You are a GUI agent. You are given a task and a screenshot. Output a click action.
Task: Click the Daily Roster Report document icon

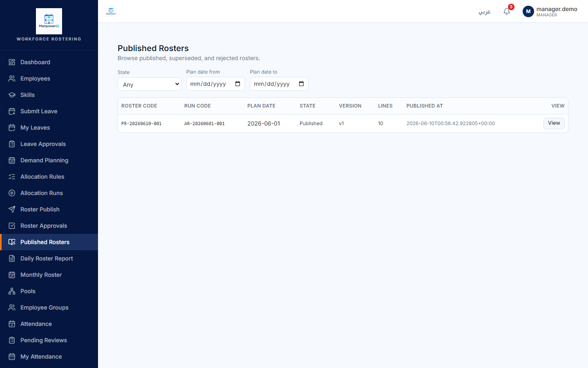tap(12, 258)
